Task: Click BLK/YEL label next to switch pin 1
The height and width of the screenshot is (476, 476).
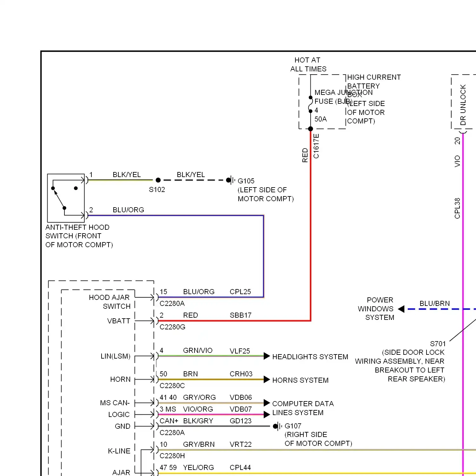Action: tap(127, 175)
